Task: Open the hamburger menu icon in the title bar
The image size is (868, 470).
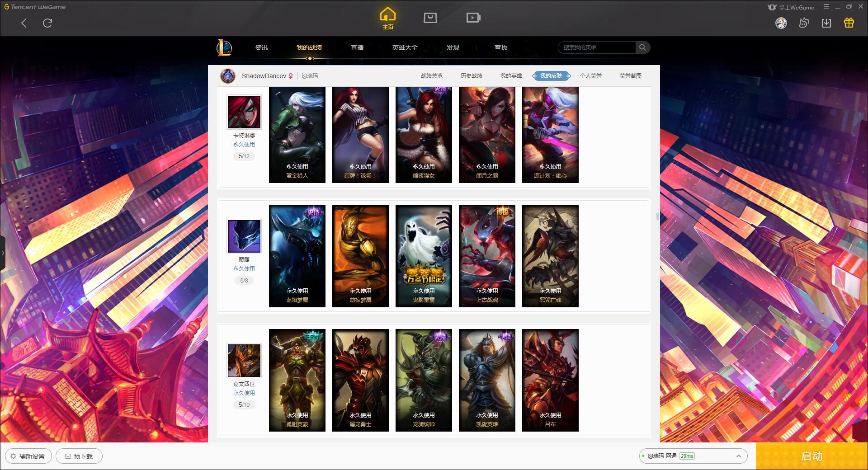Action: tap(826, 7)
